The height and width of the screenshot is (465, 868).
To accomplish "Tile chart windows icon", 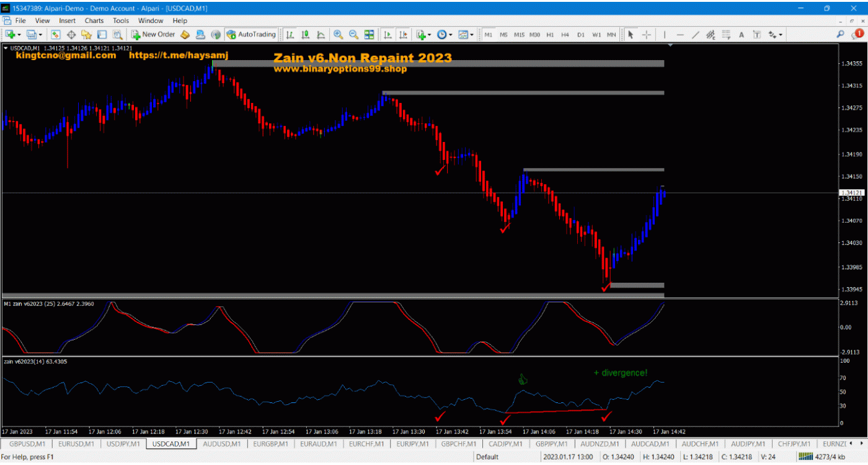I will point(370,35).
